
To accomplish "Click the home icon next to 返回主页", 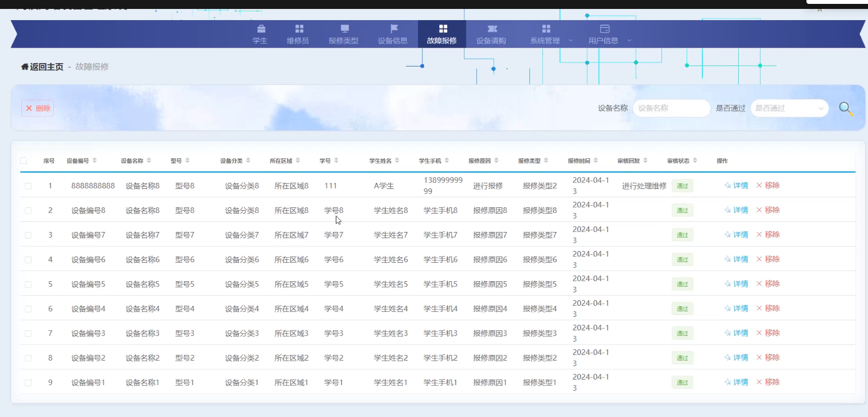I will point(25,67).
